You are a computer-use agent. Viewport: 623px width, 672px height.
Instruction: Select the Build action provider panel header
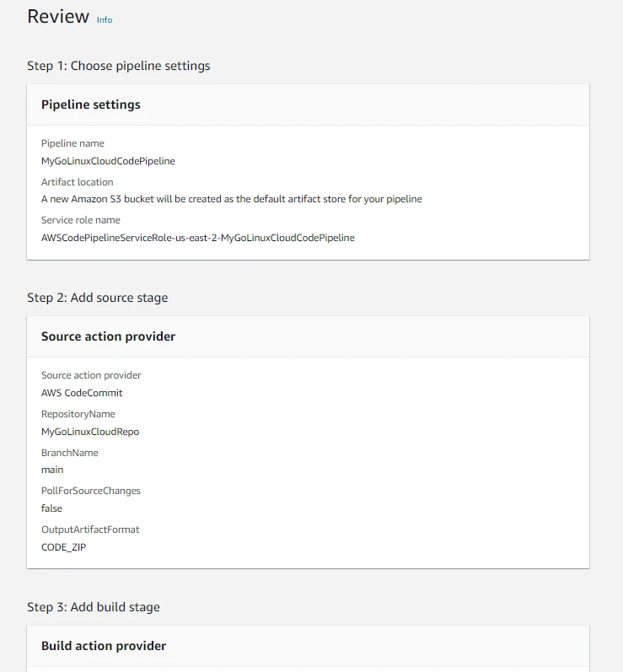tap(104, 646)
